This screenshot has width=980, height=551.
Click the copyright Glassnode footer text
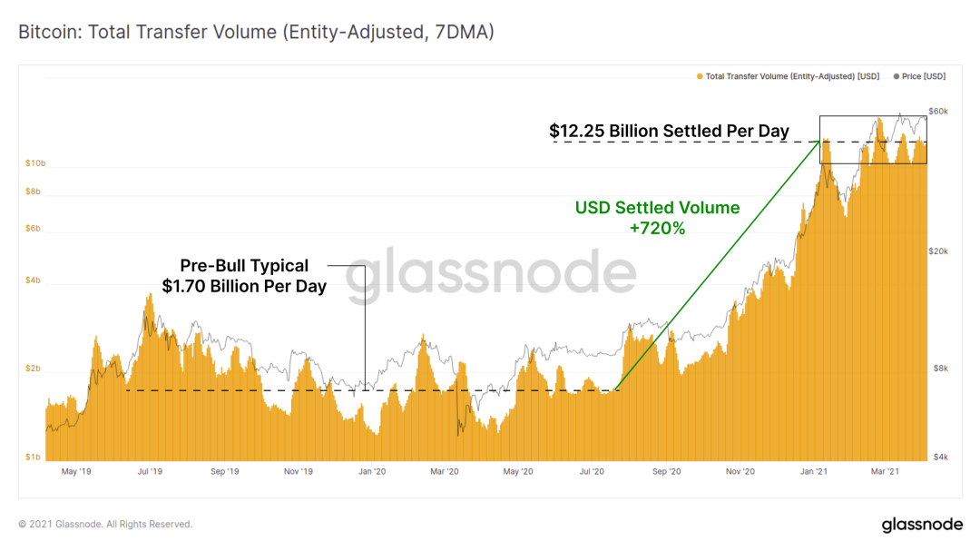tap(105, 524)
